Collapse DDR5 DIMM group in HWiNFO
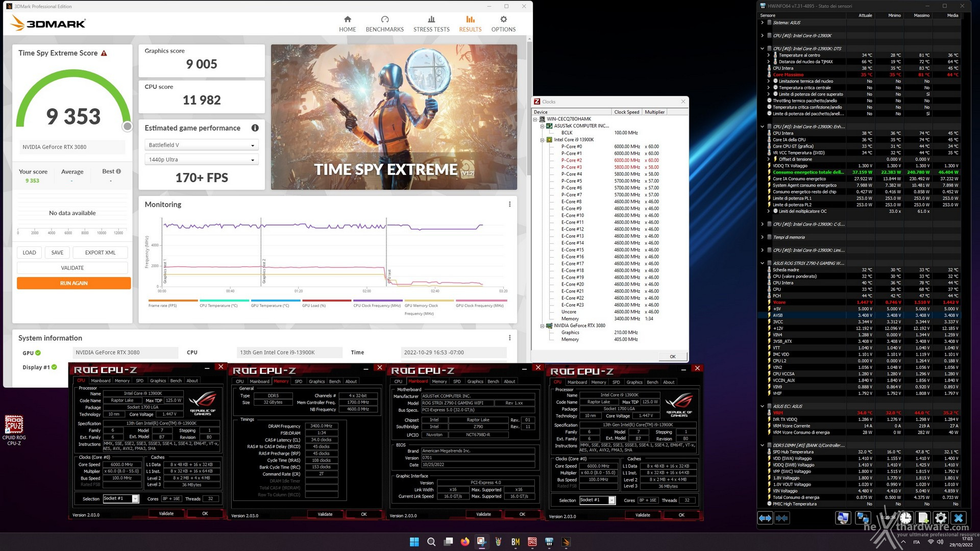Screen dimensions: 980x551 [763, 445]
